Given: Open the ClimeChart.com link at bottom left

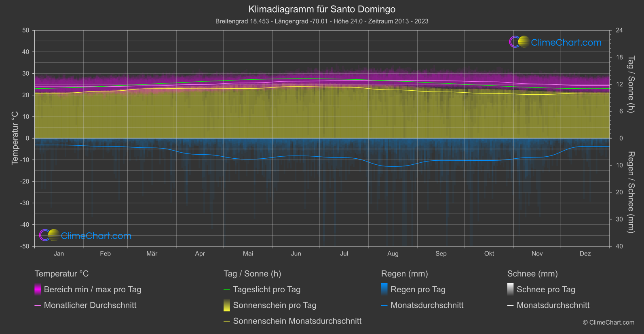Looking at the screenshot, I should (96, 236).
